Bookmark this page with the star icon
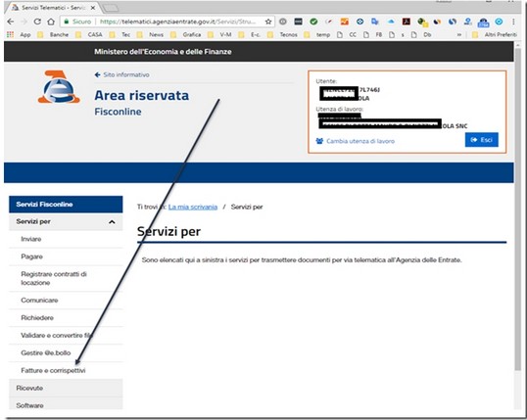Image resolution: width=527 pixels, height=420 pixels. [268, 22]
